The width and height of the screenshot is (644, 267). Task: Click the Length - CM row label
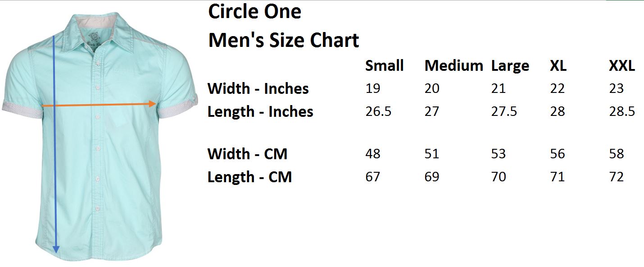tap(249, 177)
